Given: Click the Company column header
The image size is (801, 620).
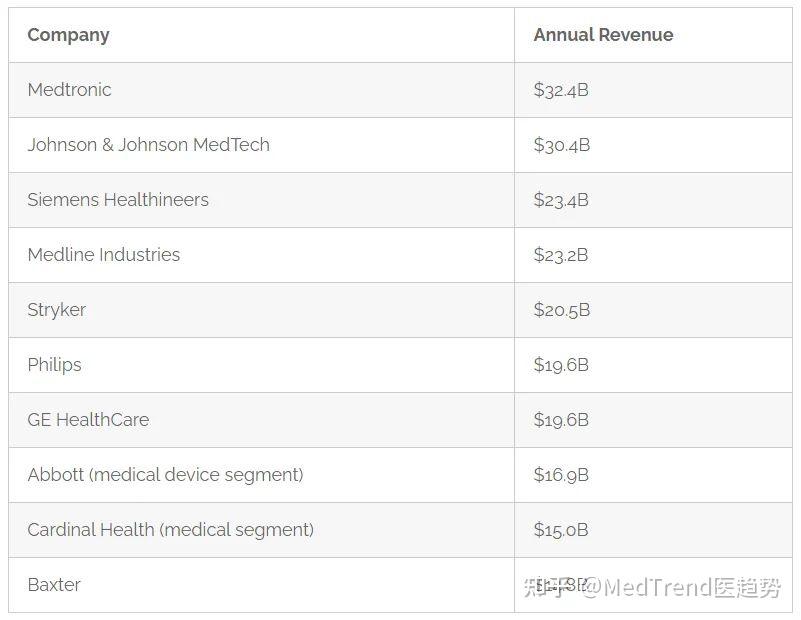Looking at the screenshot, I should [68, 35].
